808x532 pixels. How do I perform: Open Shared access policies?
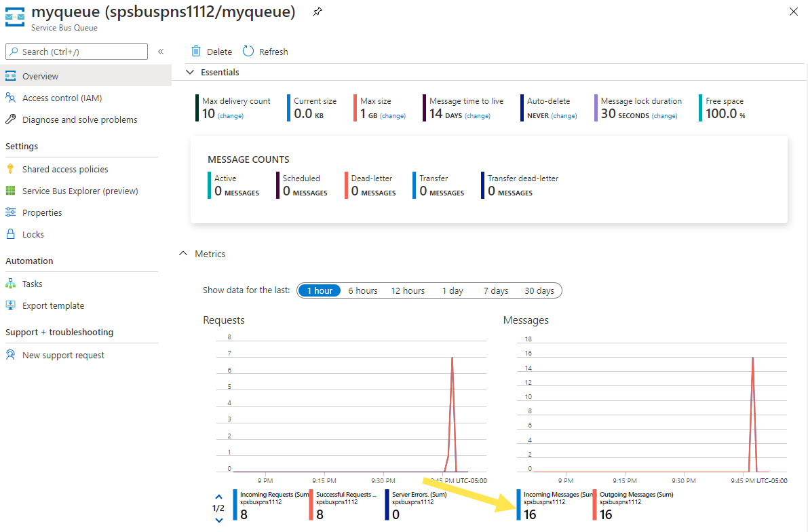pos(65,169)
